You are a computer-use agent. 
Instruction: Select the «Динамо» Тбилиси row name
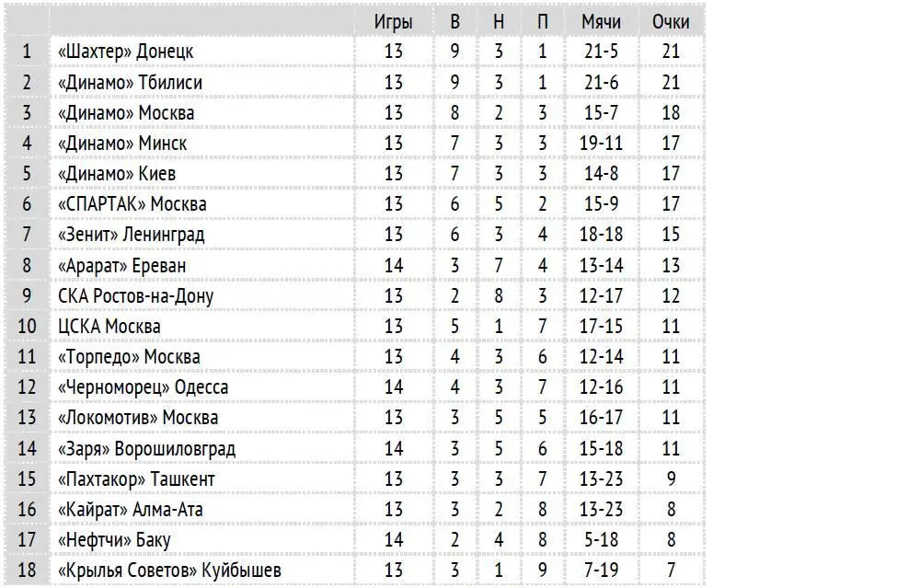pyautogui.click(x=130, y=83)
